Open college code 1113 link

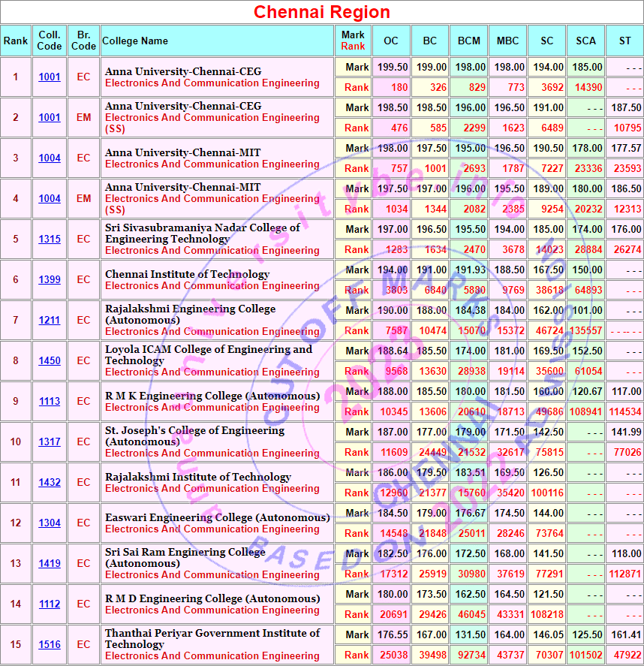(x=50, y=402)
